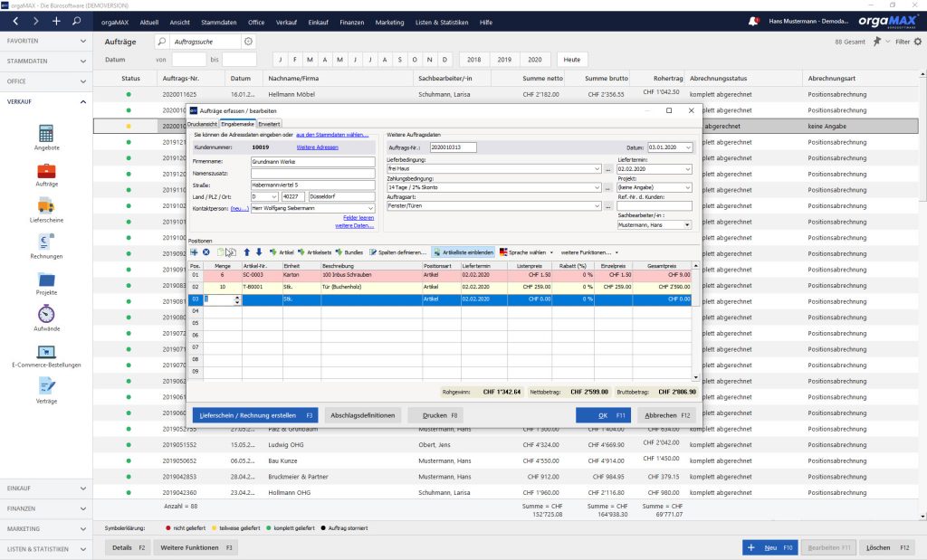
Task: Expand Lieferbedingung dropdown
Action: click(x=597, y=169)
